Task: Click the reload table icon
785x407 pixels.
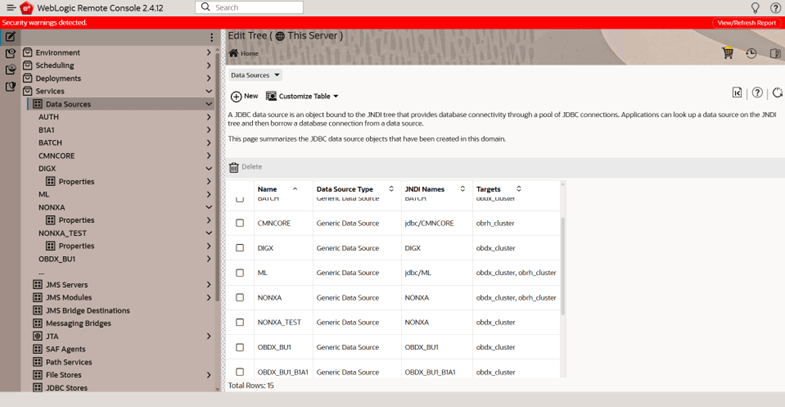Action: 777,93
